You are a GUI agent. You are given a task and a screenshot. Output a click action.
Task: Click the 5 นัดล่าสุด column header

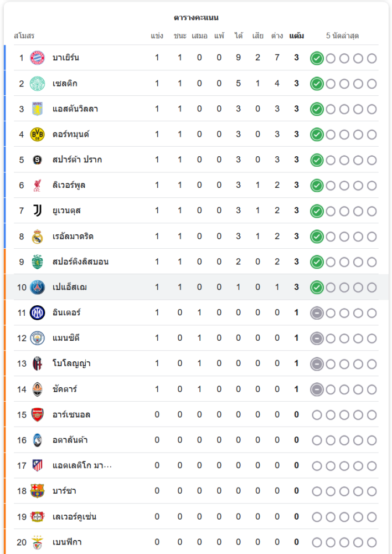coord(342,36)
